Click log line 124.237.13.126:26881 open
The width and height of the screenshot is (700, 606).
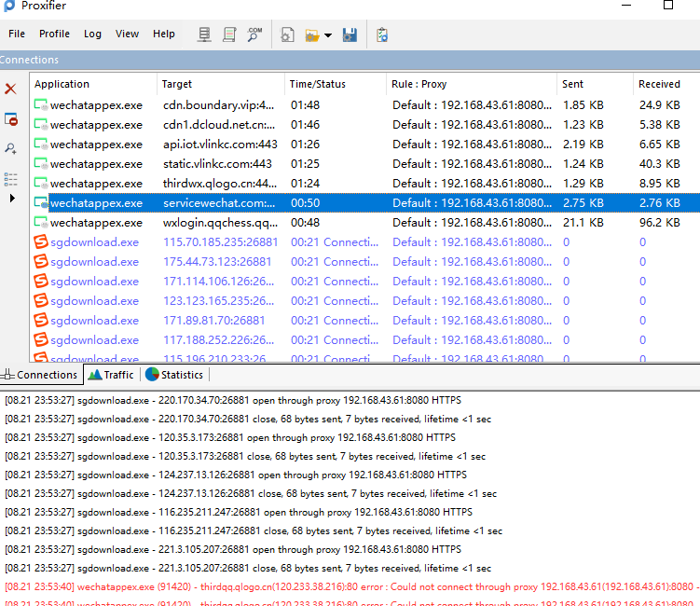tap(236, 475)
